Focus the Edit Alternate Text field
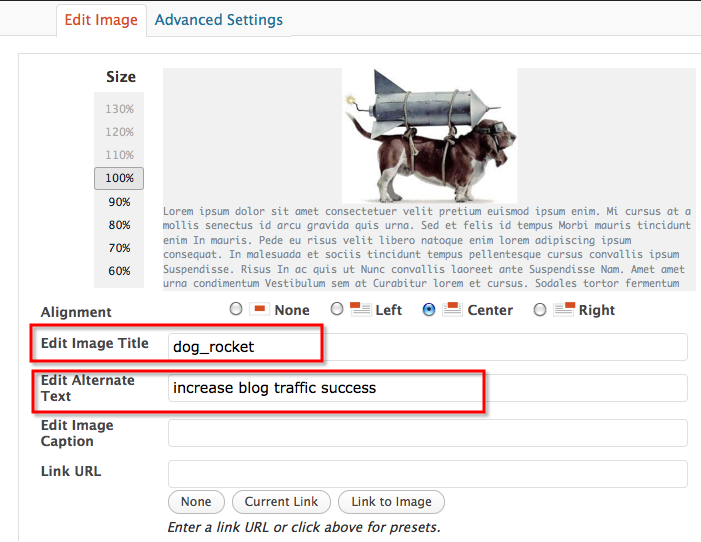The width and height of the screenshot is (701, 542). 428,388
